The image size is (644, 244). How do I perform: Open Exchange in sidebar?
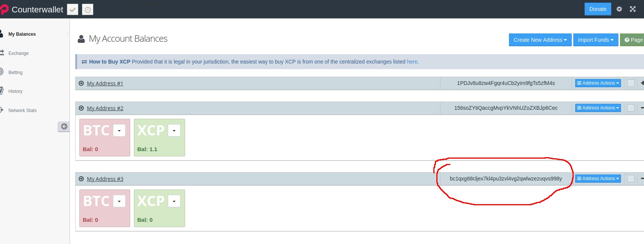point(18,53)
